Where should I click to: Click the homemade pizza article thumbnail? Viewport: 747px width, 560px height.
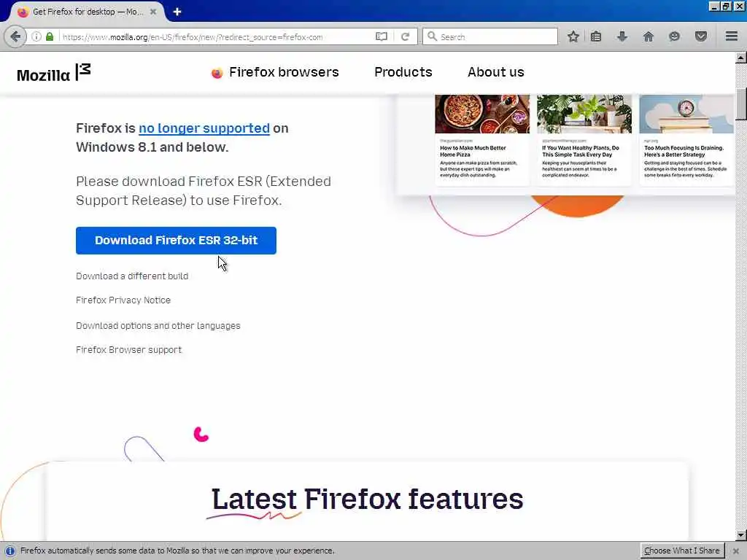pyautogui.click(x=482, y=114)
